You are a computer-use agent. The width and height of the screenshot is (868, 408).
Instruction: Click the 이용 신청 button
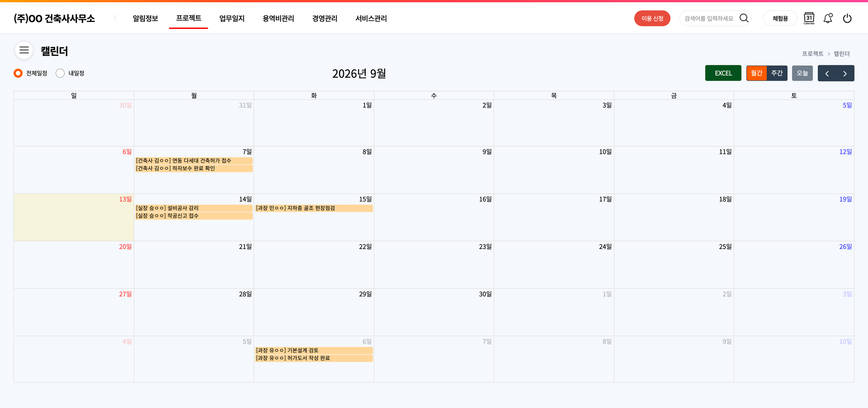pos(652,18)
